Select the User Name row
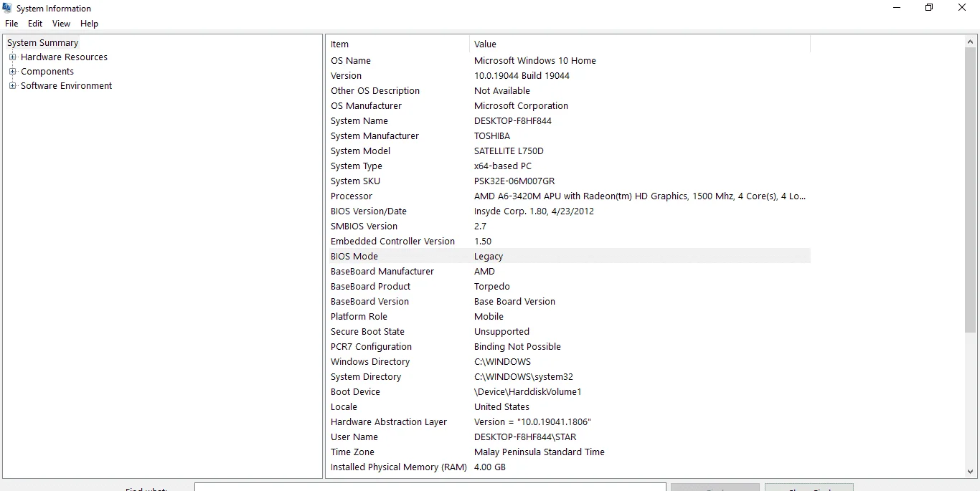The width and height of the screenshot is (980, 491). [568, 437]
